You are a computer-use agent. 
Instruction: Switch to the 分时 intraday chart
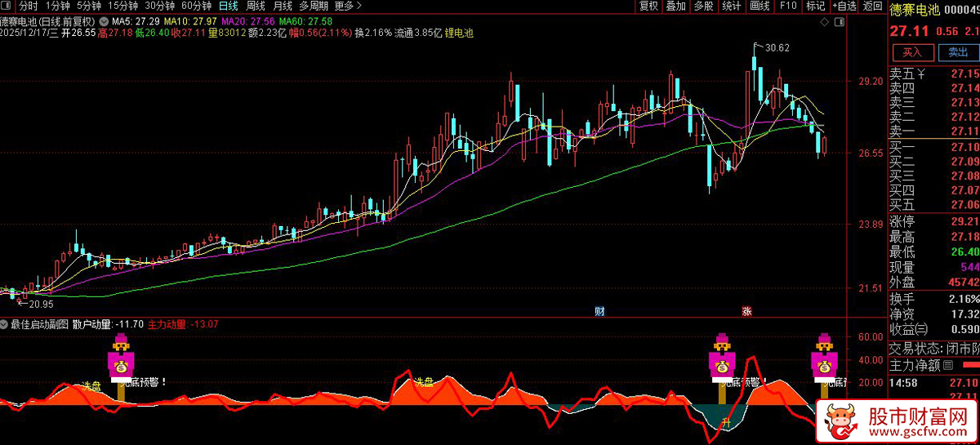coord(28,6)
